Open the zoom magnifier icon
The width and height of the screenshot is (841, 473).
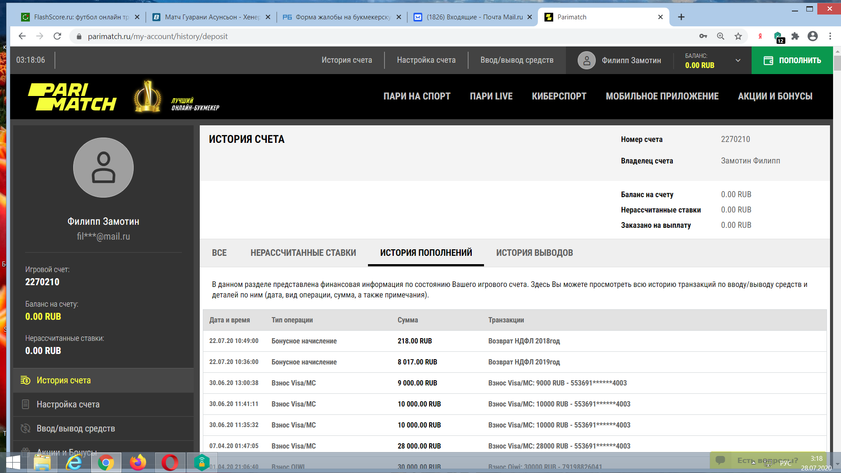click(720, 36)
